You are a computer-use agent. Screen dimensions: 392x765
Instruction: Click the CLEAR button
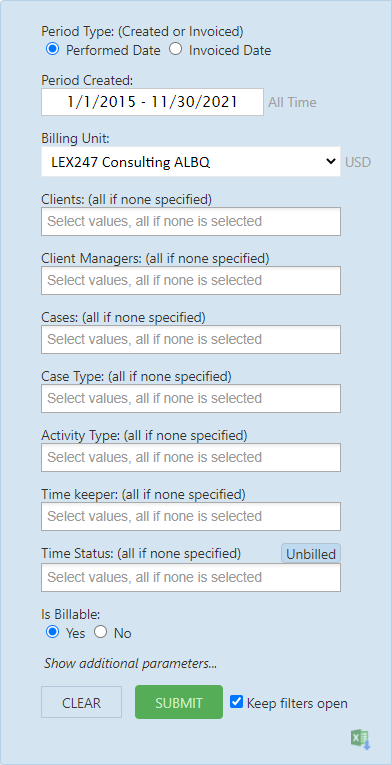click(82, 702)
